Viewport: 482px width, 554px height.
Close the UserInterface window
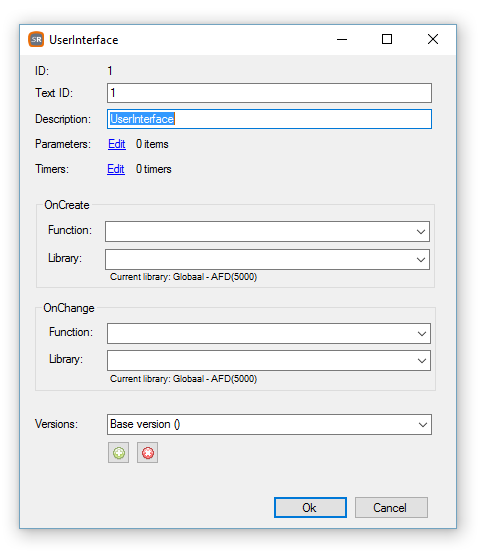(x=433, y=39)
